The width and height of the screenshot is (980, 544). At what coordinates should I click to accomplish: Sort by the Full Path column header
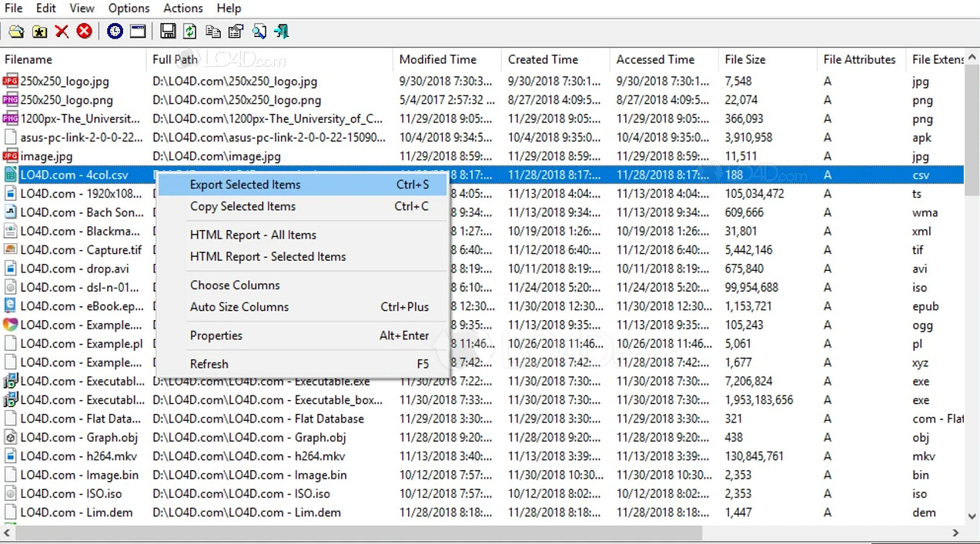269,59
